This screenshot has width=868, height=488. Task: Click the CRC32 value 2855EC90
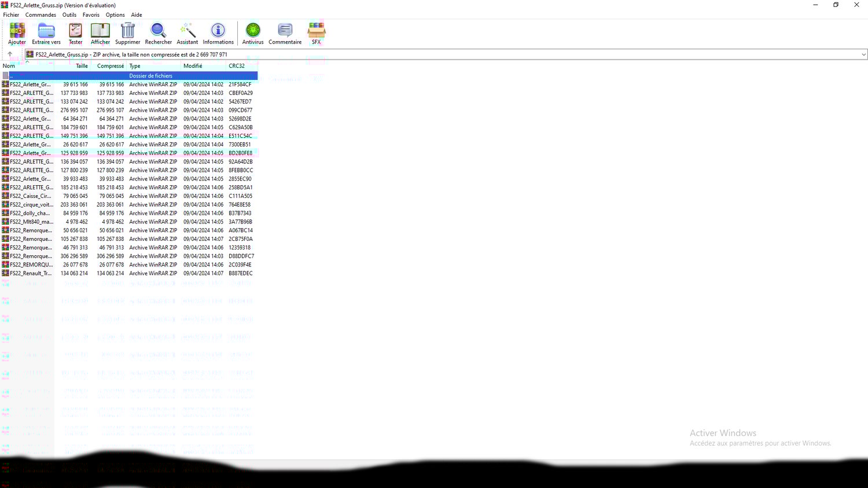click(240, 179)
